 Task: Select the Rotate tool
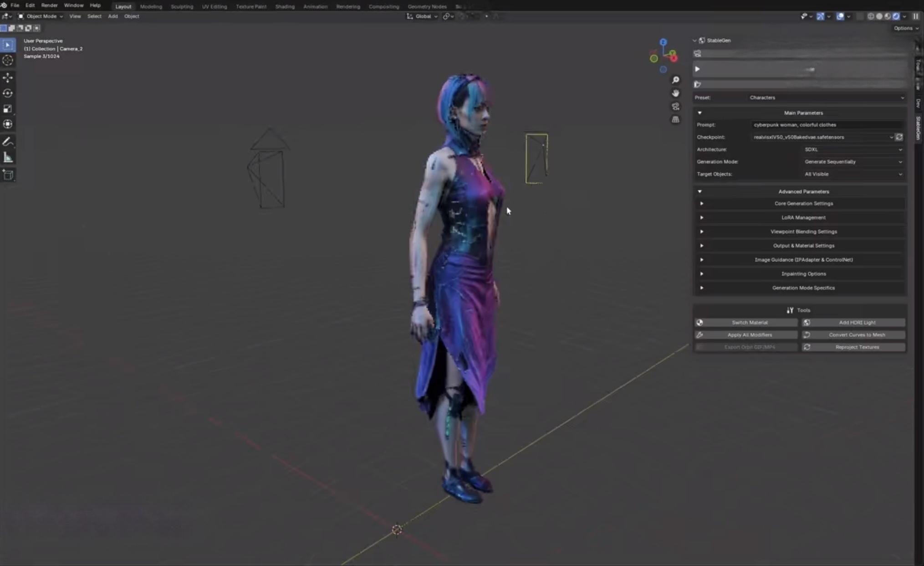pyautogui.click(x=8, y=93)
